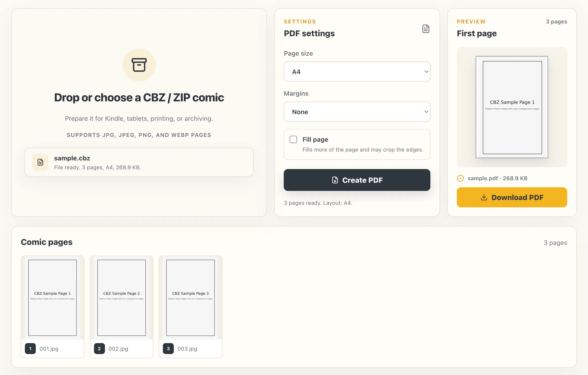
Task: Open the Margins None dropdown
Action: click(357, 112)
